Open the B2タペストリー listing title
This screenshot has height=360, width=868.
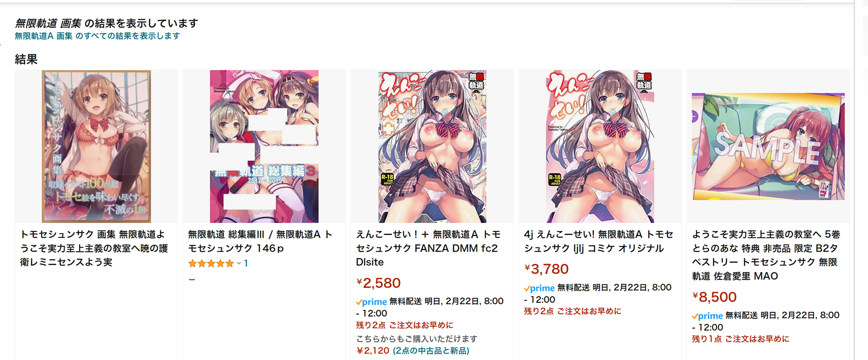(766, 255)
